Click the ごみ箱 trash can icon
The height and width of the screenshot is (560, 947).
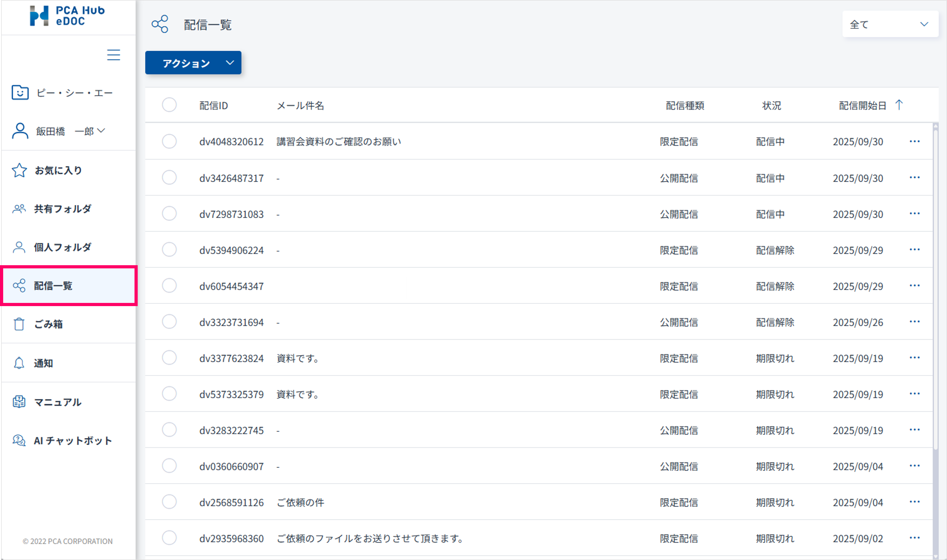[19, 324]
